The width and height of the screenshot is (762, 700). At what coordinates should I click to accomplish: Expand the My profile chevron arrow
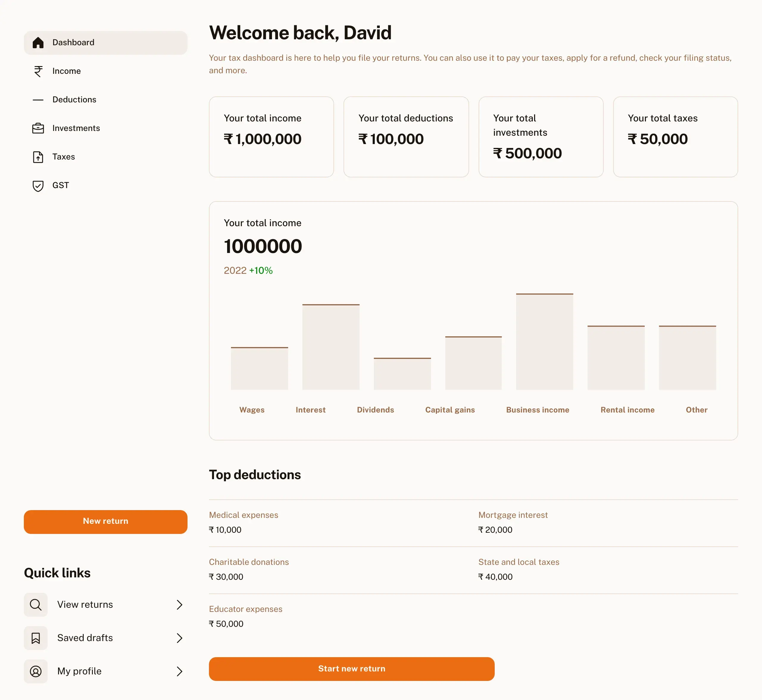pos(179,671)
